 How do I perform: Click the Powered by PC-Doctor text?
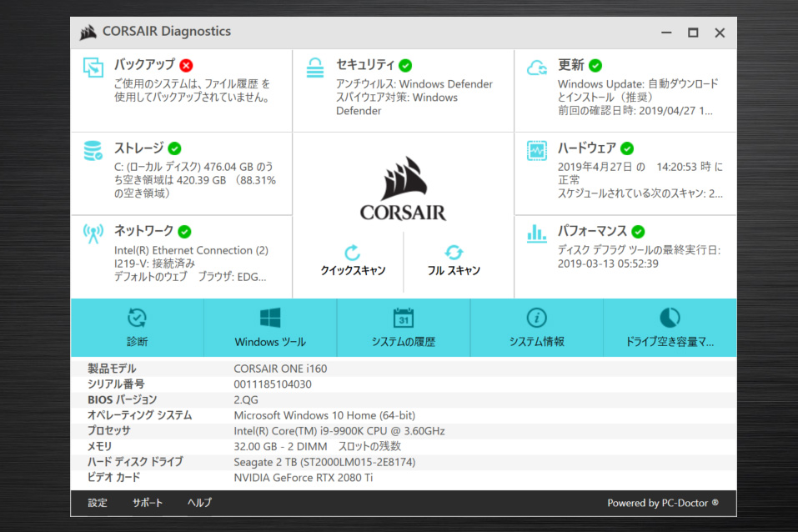663,503
